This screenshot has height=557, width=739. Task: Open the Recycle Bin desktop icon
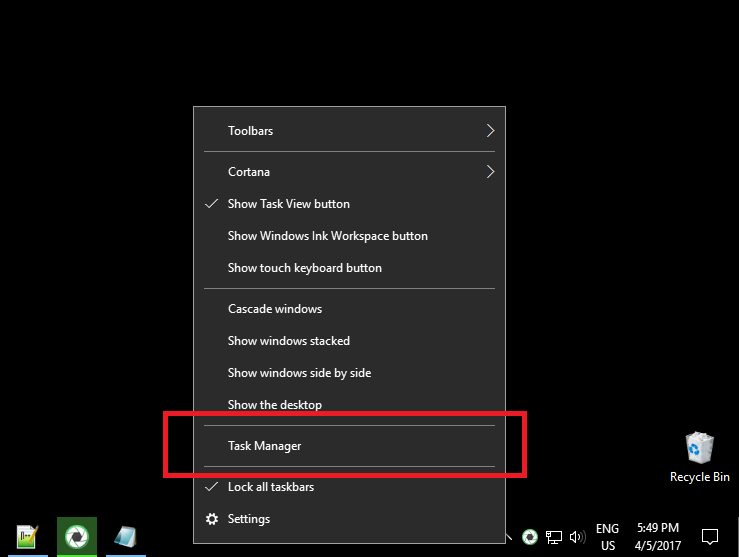699,458
